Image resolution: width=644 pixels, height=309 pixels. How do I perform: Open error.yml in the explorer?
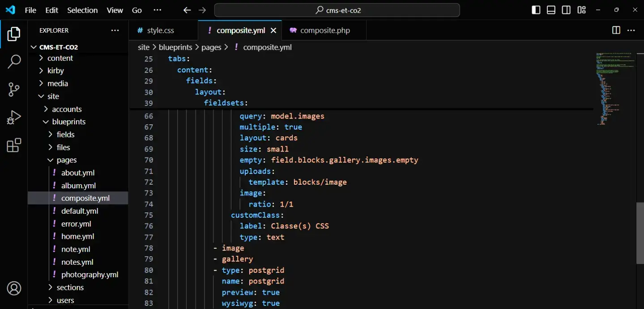click(x=78, y=224)
